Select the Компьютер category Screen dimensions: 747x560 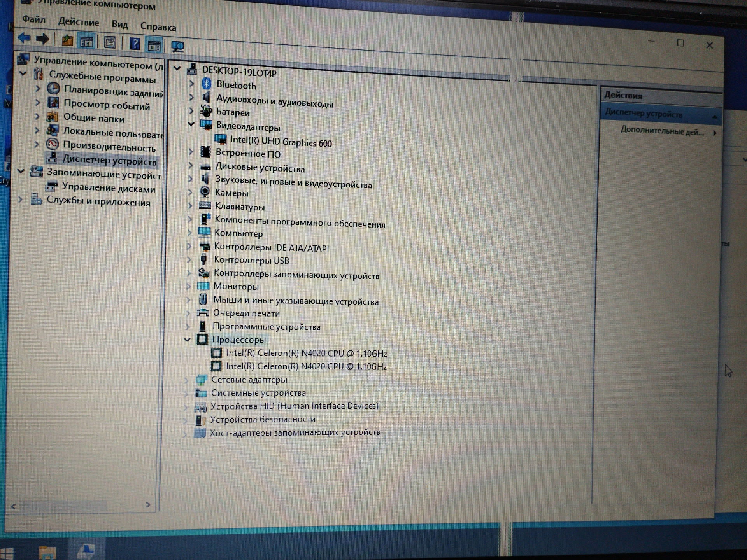coord(238,233)
